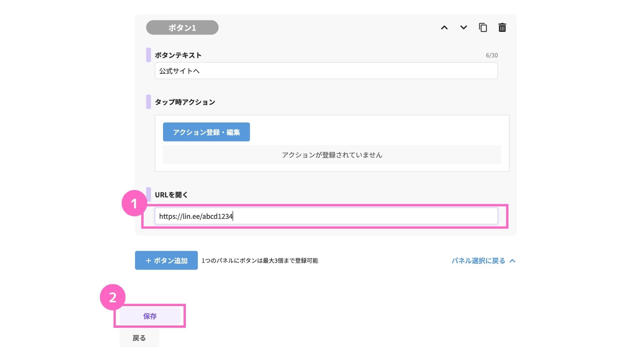Focus the ボタンテキスト input field
644x362 pixels.
click(326, 71)
